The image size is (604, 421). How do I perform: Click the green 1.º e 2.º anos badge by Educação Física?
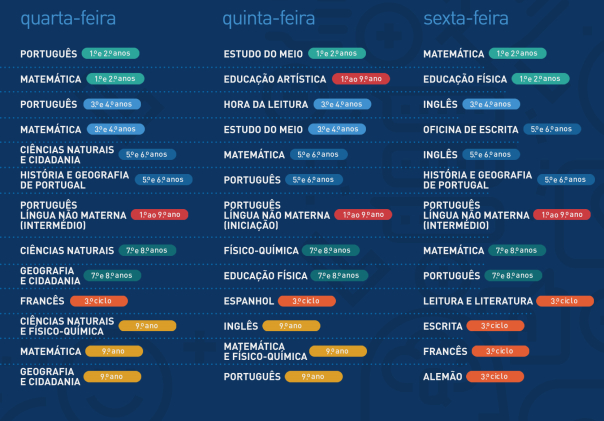click(x=540, y=79)
